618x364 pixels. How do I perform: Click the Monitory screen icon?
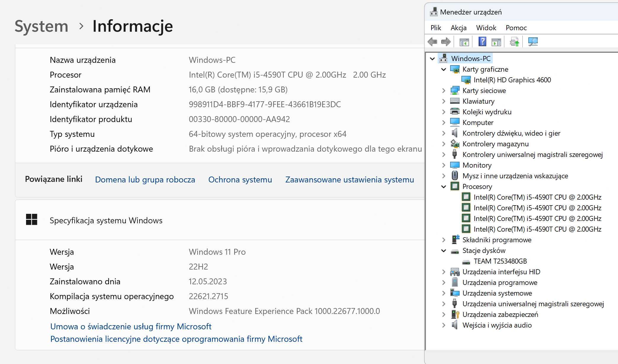(455, 165)
